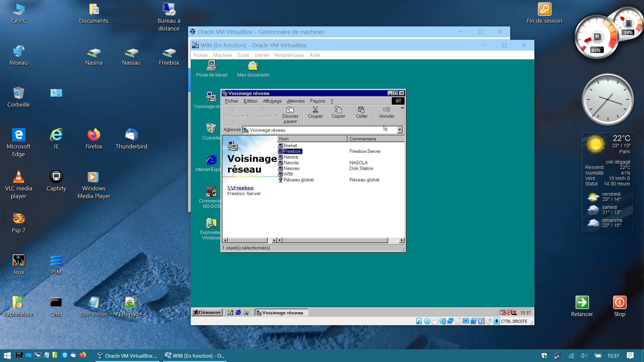Open Firefox from host taskbar
The image size is (644, 362).
click(x=83, y=355)
